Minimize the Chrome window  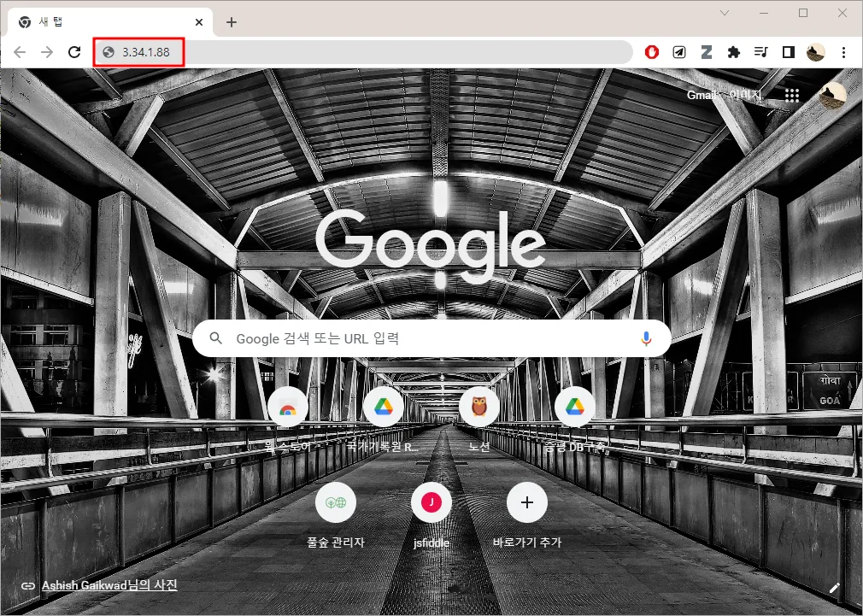coord(763,13)
